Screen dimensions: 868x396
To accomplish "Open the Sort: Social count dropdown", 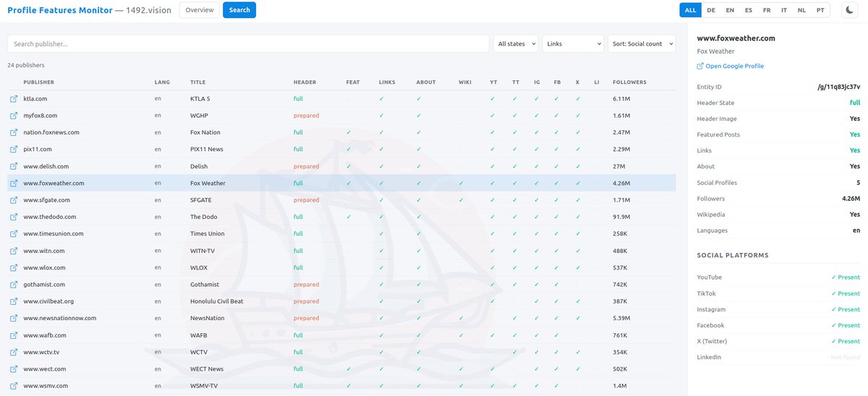I will 642,43.
